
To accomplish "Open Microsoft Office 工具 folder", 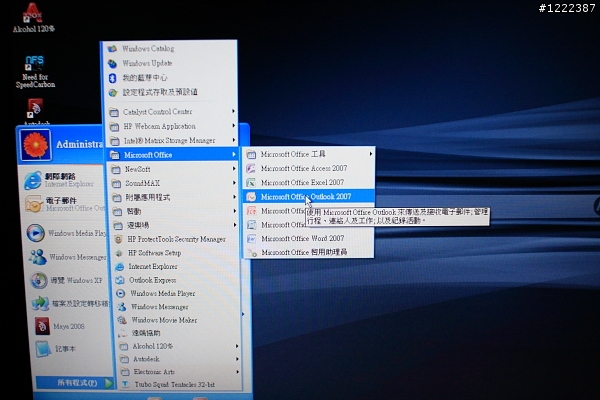I will (308, 154).
